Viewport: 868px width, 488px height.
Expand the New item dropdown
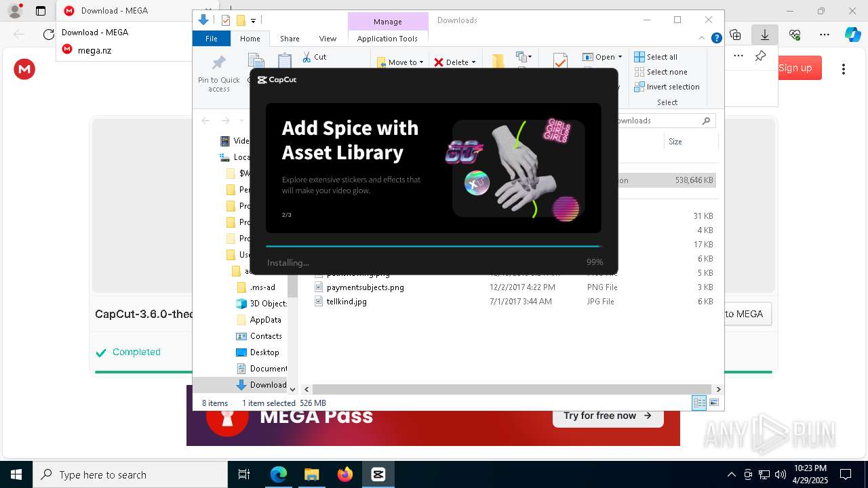tap(524, 57)
